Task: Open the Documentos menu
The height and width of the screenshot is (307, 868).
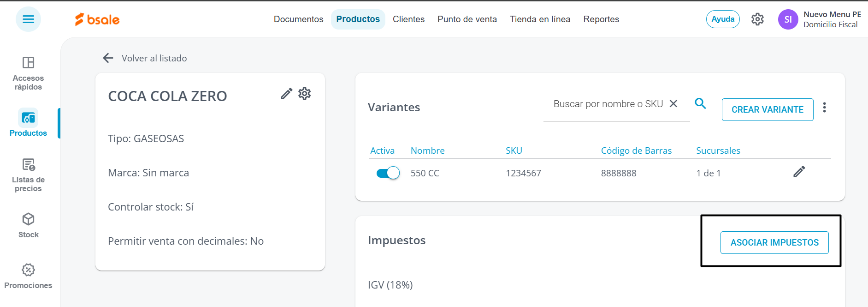Action: (x=299, y=19)
